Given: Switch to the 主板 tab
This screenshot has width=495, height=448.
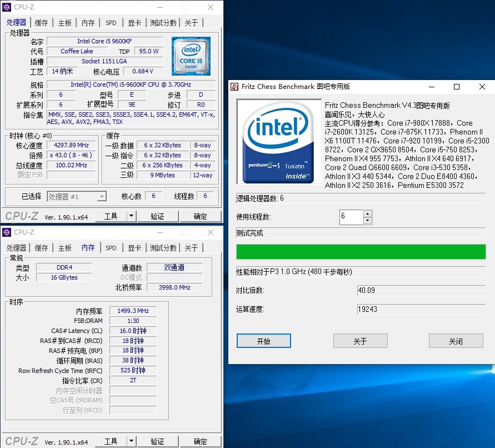Looking at the screenshot, I should point(64,23).
